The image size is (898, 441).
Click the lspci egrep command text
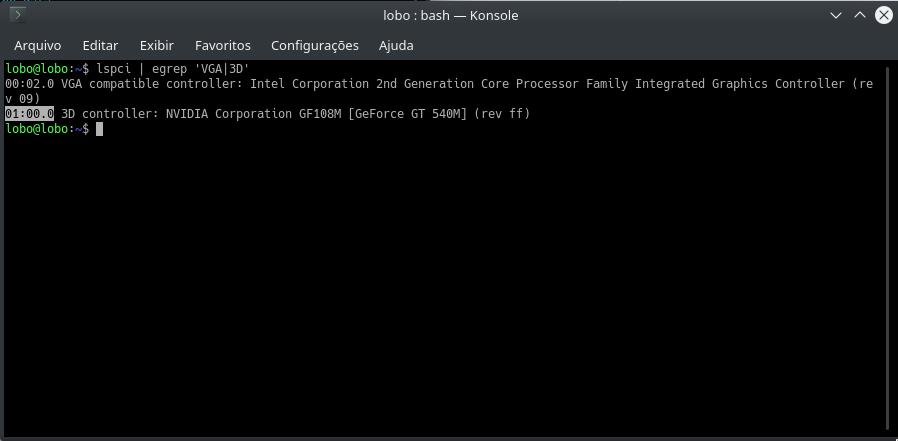click(173, 69)
